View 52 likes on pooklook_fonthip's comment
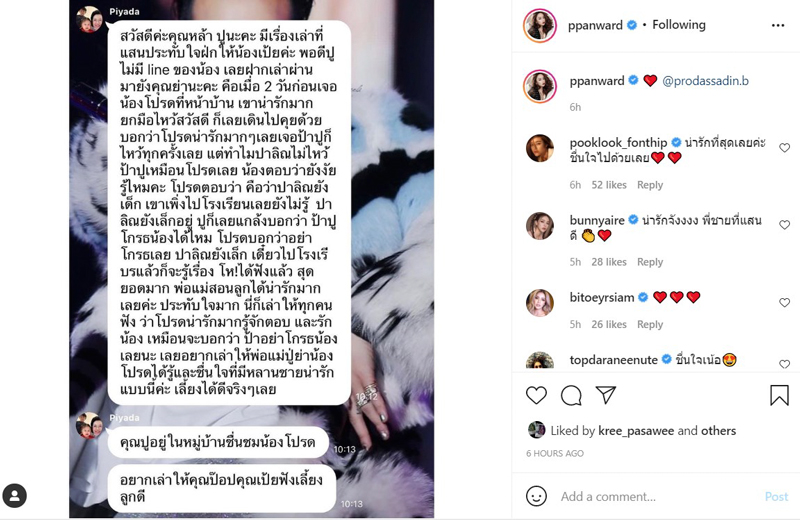Image resolution: width=800 pixels, height=520 pixels. [609, 185]
